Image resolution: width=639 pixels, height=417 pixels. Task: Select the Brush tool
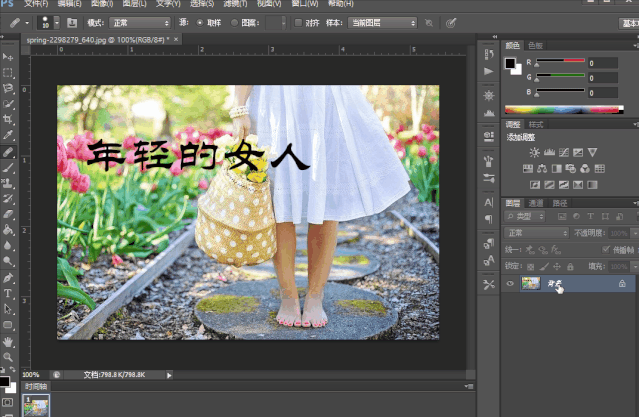8,168
